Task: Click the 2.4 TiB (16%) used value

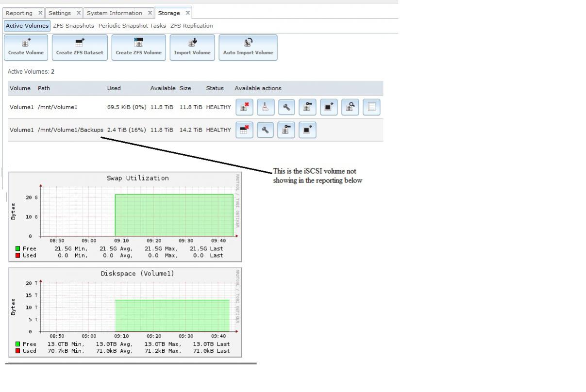Action: click(x=126, y=130)
